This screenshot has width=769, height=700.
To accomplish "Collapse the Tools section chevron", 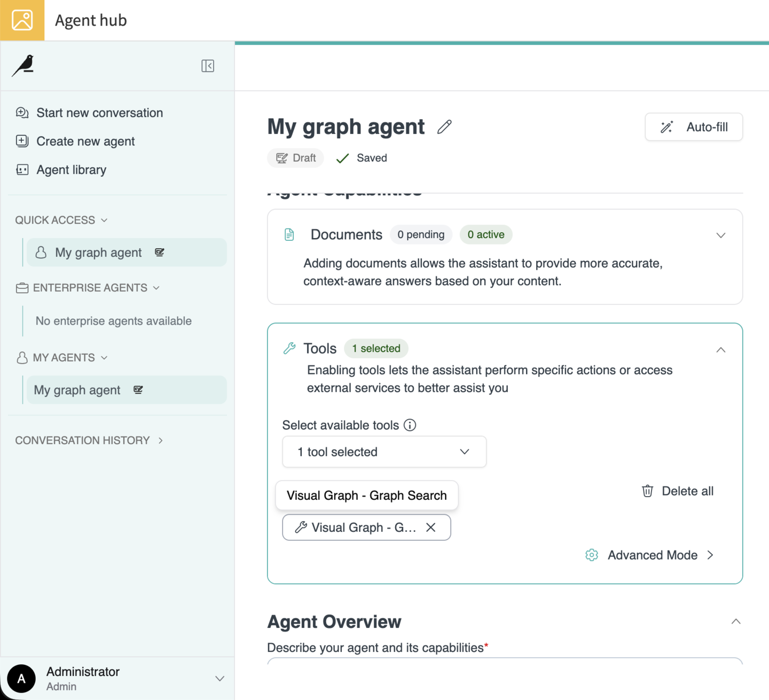I will pyautogui.click(x=721, y=350).
